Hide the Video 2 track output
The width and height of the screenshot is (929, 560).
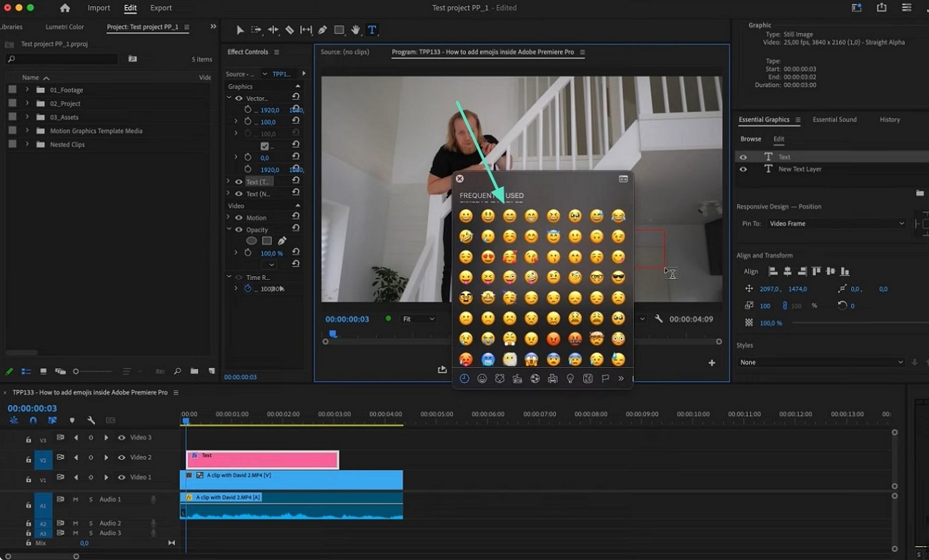121,458
